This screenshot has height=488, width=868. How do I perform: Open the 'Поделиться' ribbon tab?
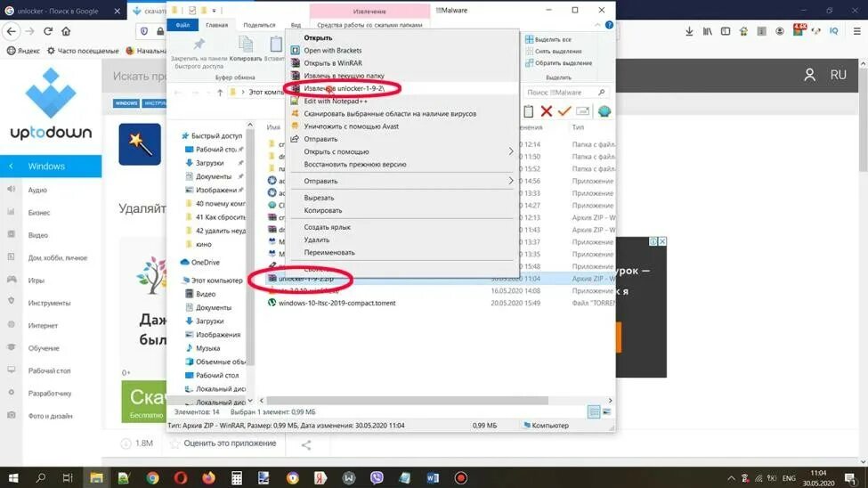tap(259, 25)
